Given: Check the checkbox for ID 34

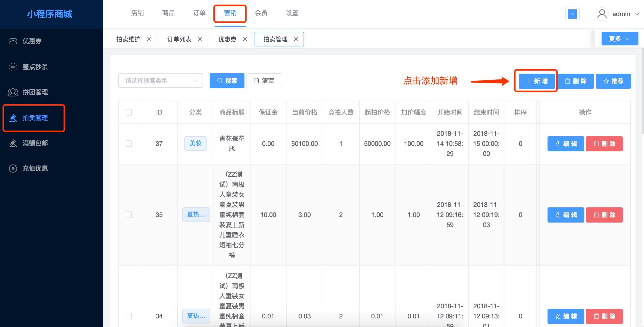Looking at the screenshot, I should (129, 316).
